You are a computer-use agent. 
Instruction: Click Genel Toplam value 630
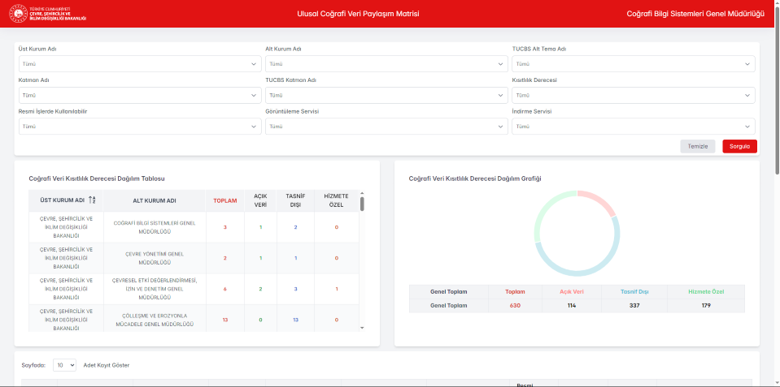515,305
